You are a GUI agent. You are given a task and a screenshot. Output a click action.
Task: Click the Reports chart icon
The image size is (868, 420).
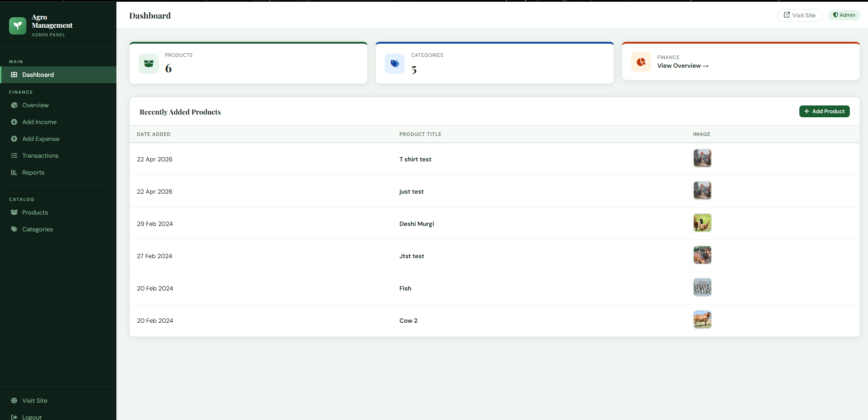point(14,172)
